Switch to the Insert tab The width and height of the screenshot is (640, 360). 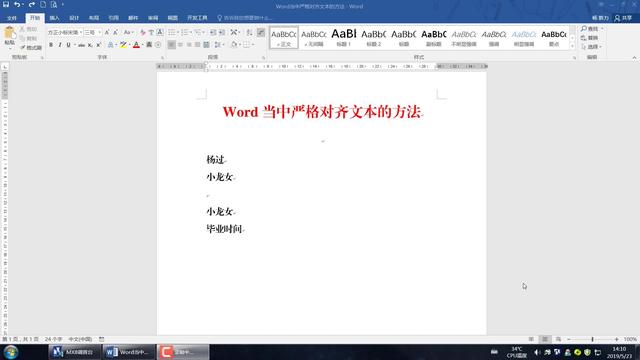tap(54, 18)
